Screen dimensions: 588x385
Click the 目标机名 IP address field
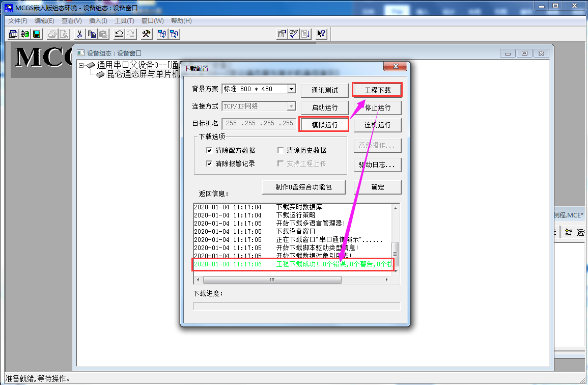tap(259, 123)
